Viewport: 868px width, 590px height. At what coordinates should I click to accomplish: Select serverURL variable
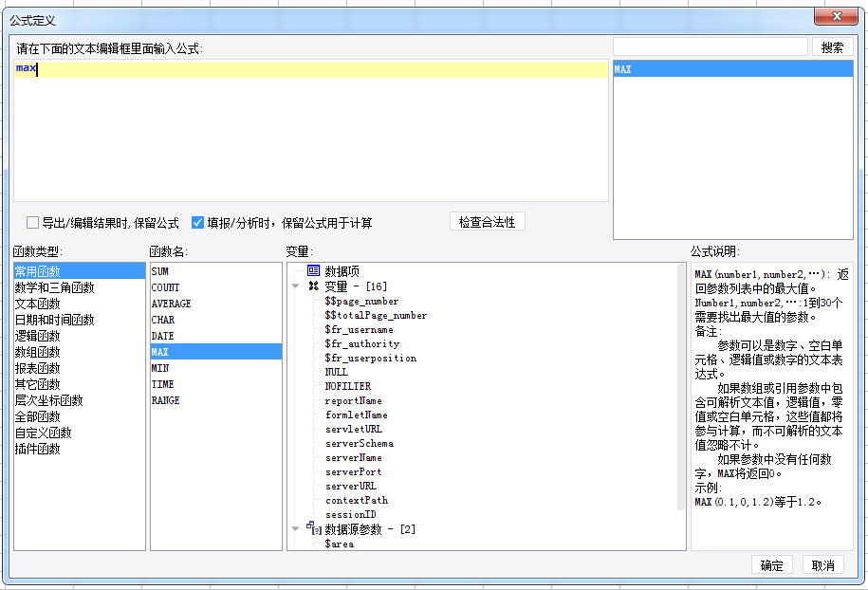(x=350, y=486)
